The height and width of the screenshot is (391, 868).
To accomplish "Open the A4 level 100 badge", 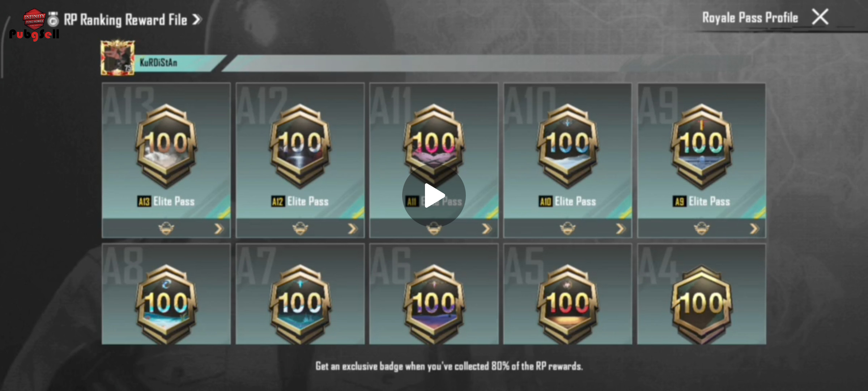I will point(702,304).
